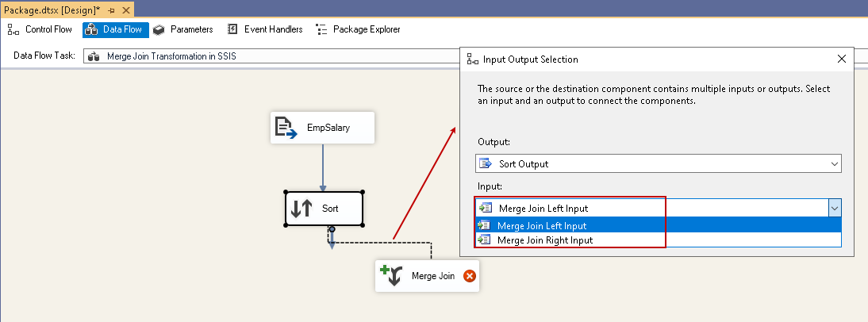868x322 pixels.
Task: Click the EmpSalary flat file source icon
Action: (286, 128)
